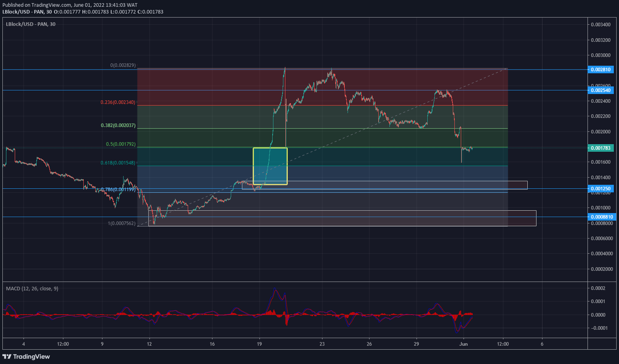The width and height of the screenshot is (619, 364).
Task: Click the highlighted 0.002810 price label
Action: [x=601, y=69]
